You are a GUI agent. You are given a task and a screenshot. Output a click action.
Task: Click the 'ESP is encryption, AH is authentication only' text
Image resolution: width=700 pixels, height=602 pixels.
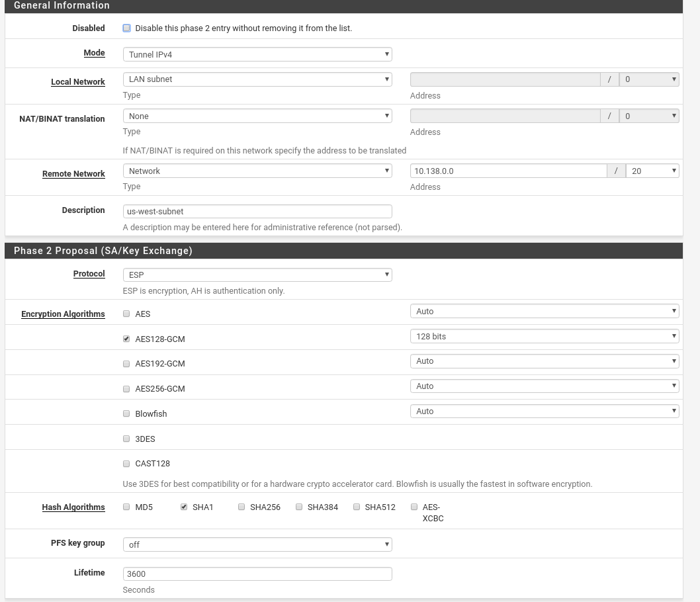(204, 291)
